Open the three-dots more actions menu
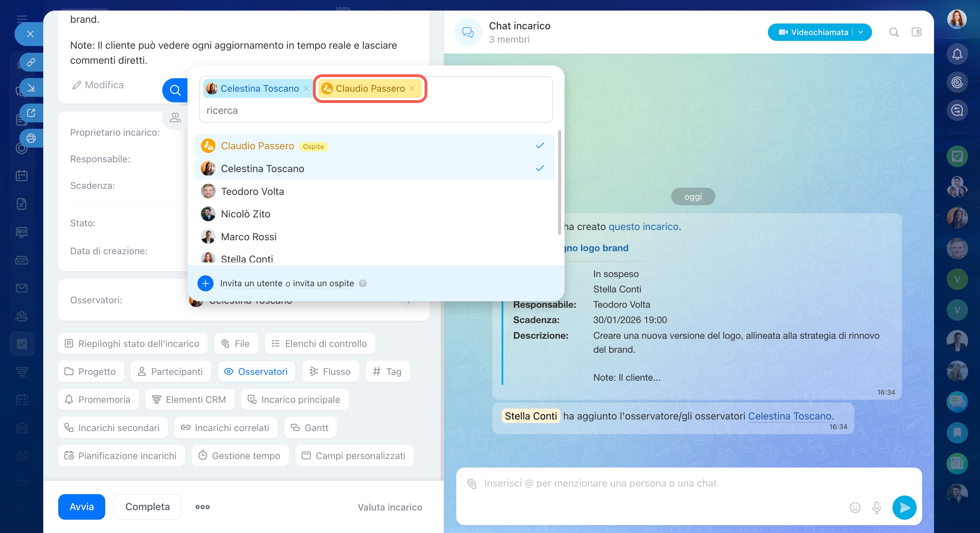Viewport: 980px width, 533px height. [x=202, y=507]
